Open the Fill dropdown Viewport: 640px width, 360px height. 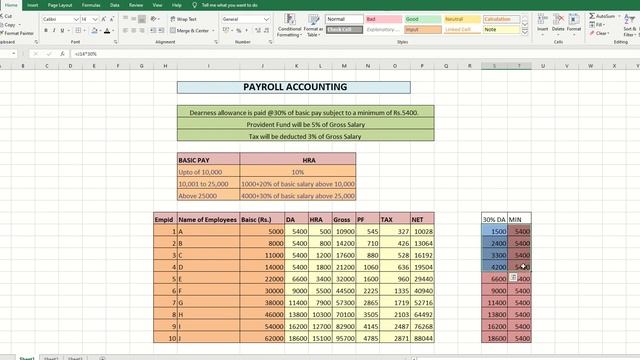pyautogui.click(x=598, y=24)
